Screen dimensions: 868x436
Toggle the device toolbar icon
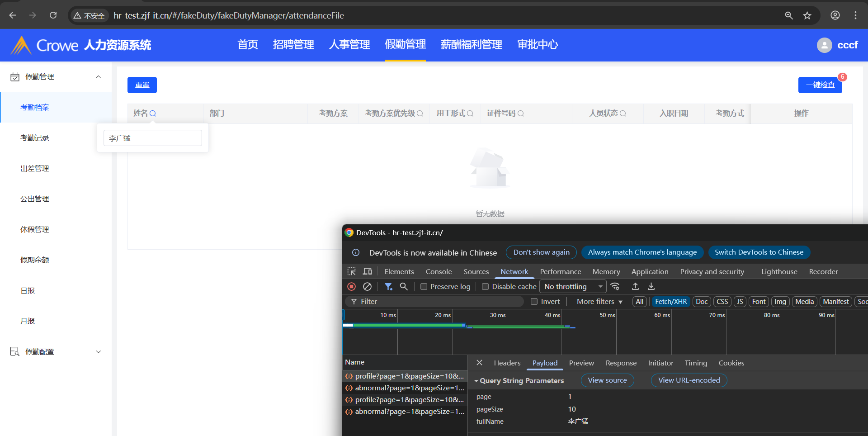point(368,271)
